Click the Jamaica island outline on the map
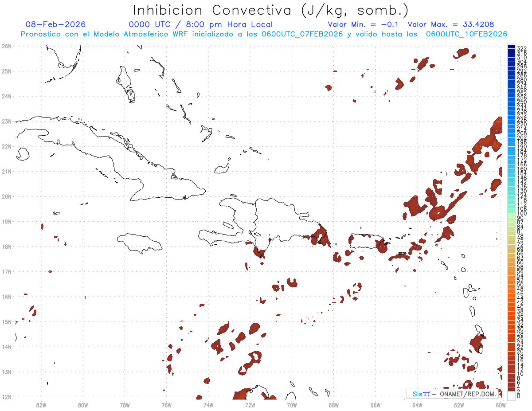 click(x=140, y=243)
